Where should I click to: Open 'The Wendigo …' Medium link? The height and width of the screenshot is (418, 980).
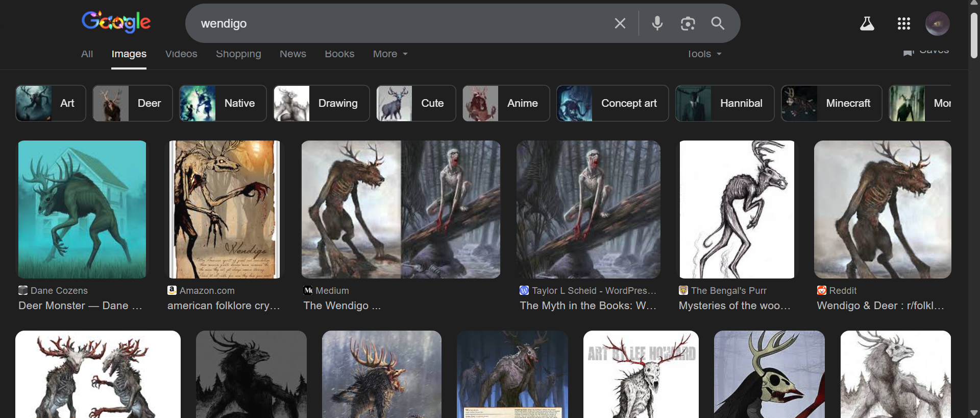(342, 306)
